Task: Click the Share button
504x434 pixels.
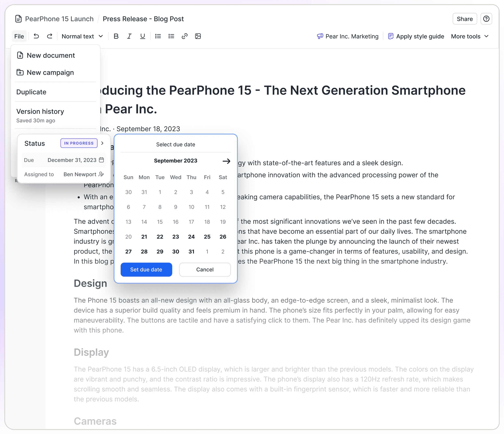Action: (x=464, y=19)
